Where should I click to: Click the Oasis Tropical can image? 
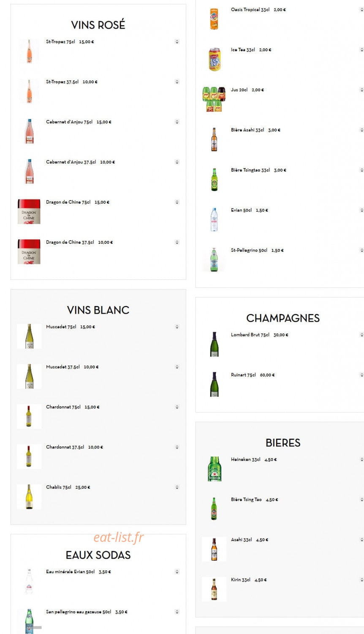pyautogui.click(x=215, y=19)
